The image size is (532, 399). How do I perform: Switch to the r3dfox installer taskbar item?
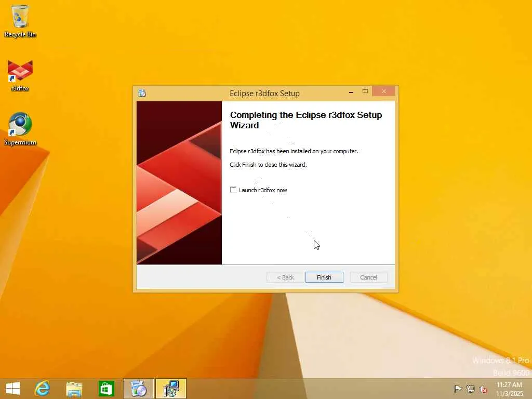click(x=138, y=389)
